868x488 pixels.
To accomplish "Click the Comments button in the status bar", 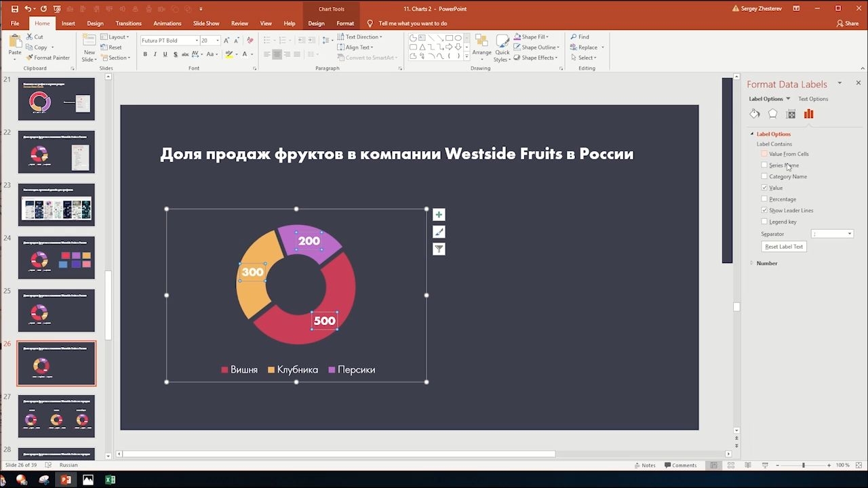I will 680,465.
